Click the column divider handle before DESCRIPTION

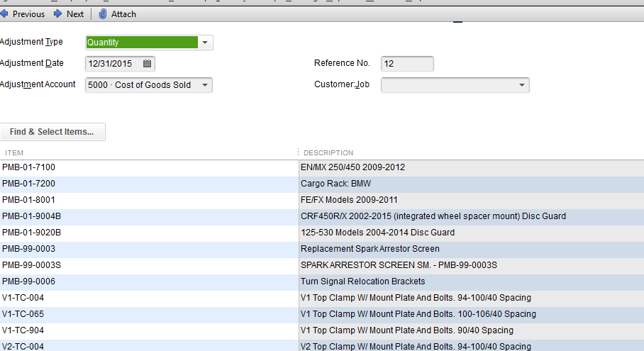[x=298, y=153]
